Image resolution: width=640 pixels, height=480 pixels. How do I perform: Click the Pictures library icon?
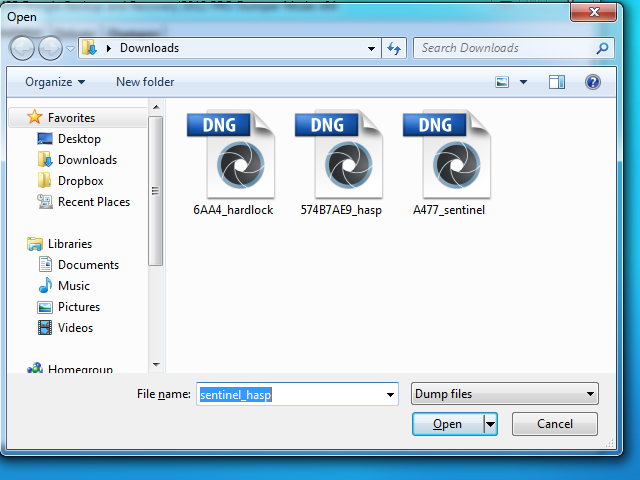pos(45,307)
